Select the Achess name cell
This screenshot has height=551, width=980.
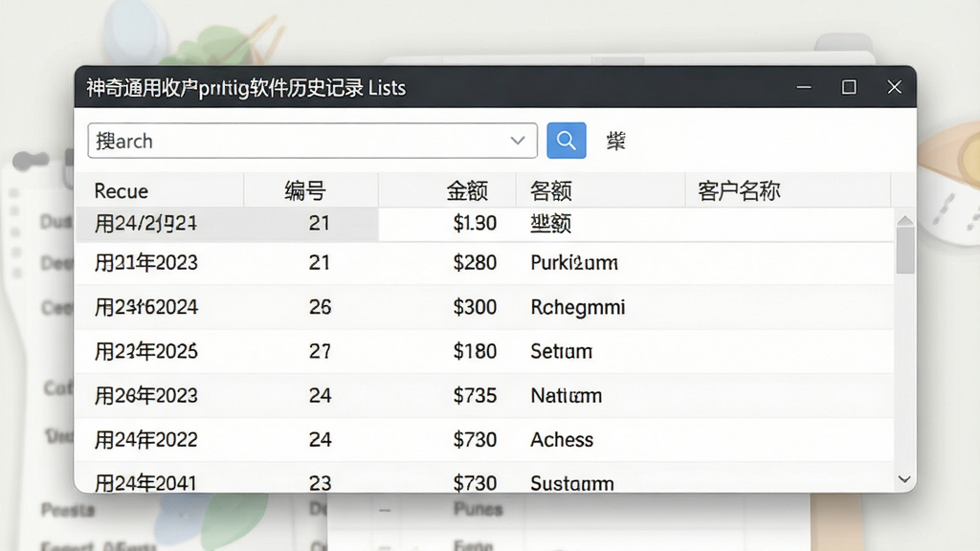(562, 440)
